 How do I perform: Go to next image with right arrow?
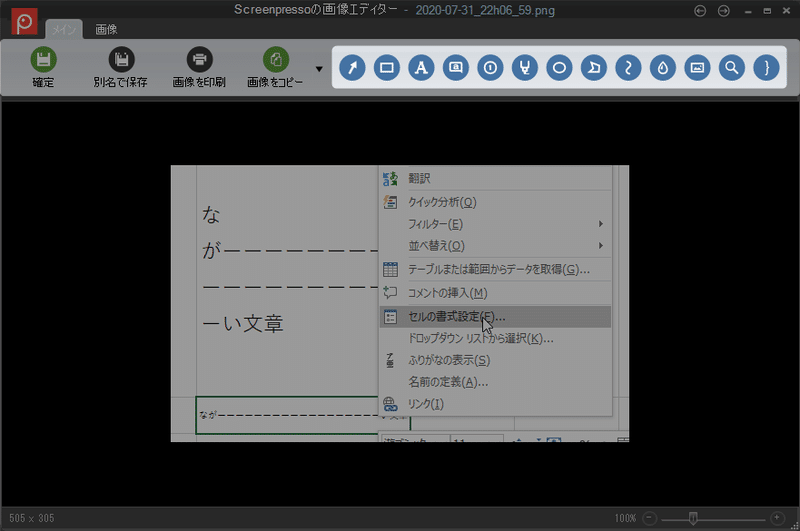click(x=723, y=11)
